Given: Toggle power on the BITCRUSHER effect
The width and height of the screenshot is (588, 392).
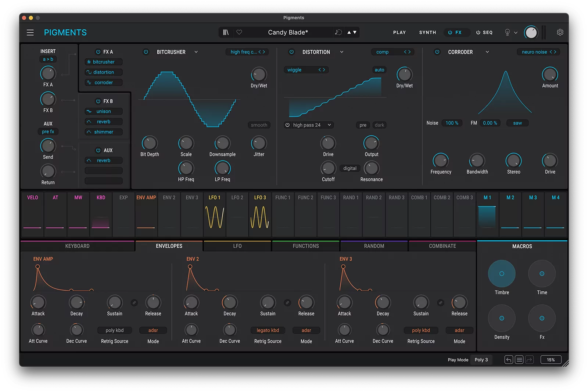Looking at the screenshot, I should pos(145,52).
